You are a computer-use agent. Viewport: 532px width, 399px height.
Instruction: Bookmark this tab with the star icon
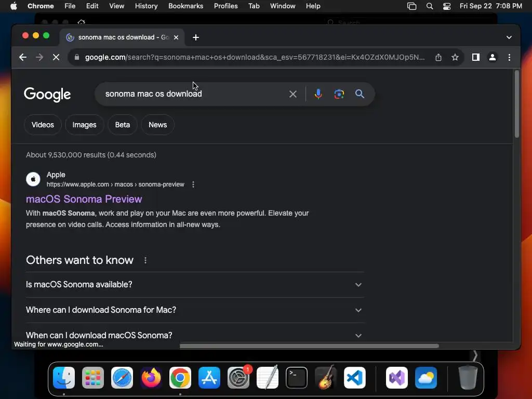[455, 57]
